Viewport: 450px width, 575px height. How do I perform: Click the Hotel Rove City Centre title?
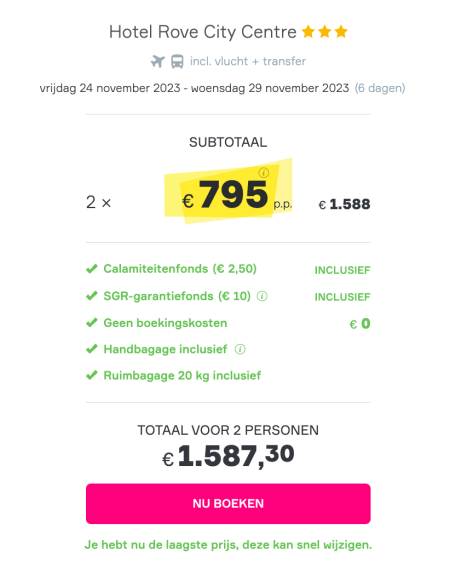pos(203,32)
